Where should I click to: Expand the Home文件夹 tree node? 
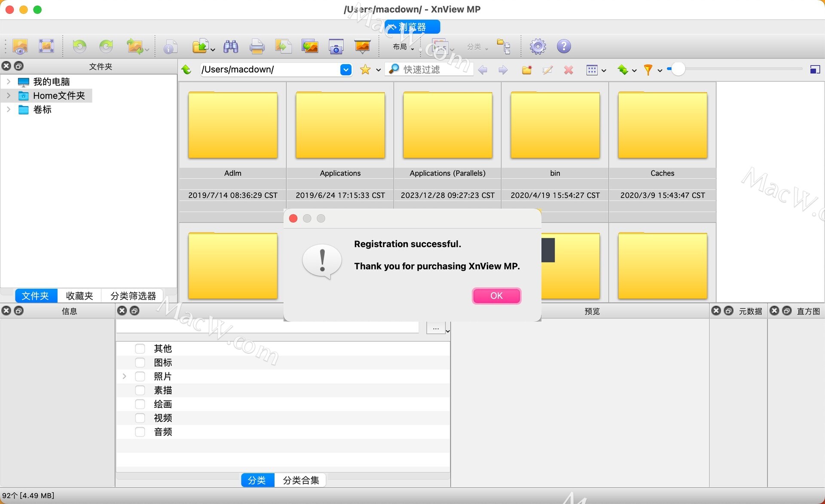coord(8,95)
